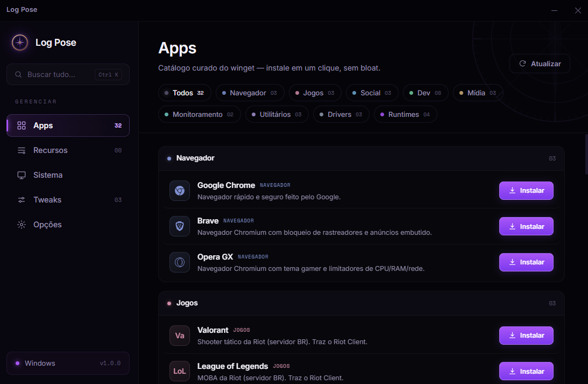Viewport: 588px width, 384px height.
Task: Click the 'Google Chrome' app name
Action: [226, 185]
